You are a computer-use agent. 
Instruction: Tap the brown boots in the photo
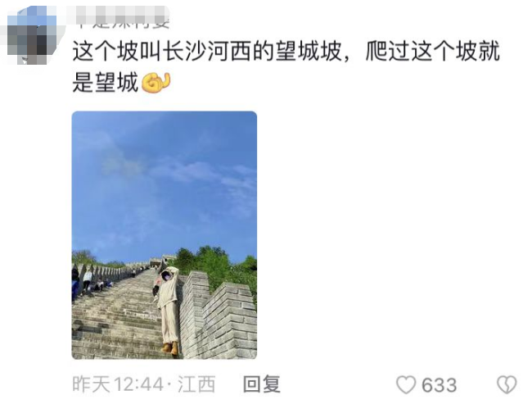[x=170, y=348]
